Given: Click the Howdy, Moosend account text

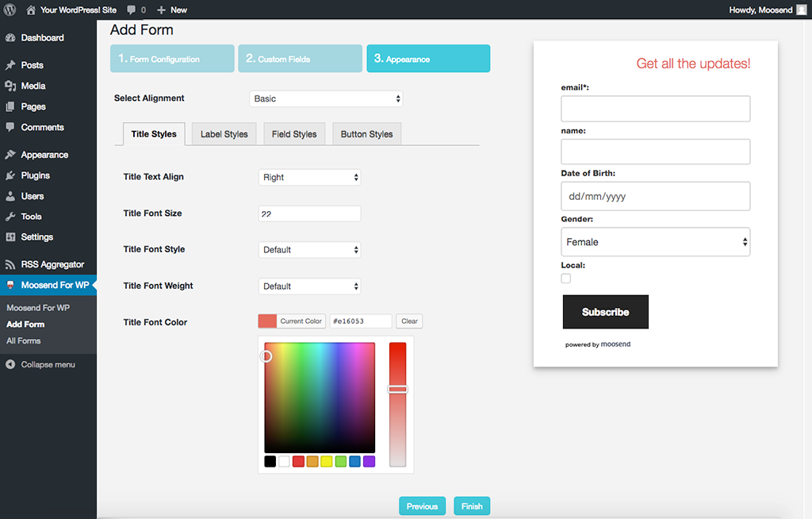Looking at the screenshot, I should (760, 10).
